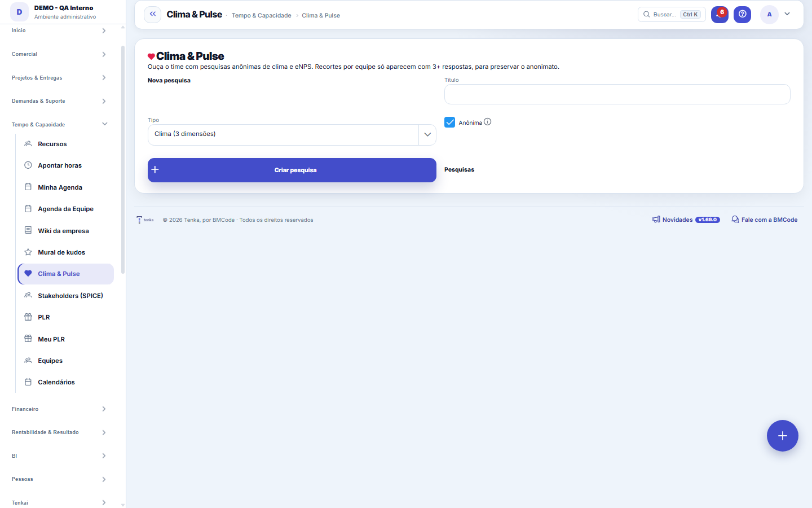This screenshot has width=812, height=508.
Task: Open Equipes menu item
Action: tap(66, 361)
